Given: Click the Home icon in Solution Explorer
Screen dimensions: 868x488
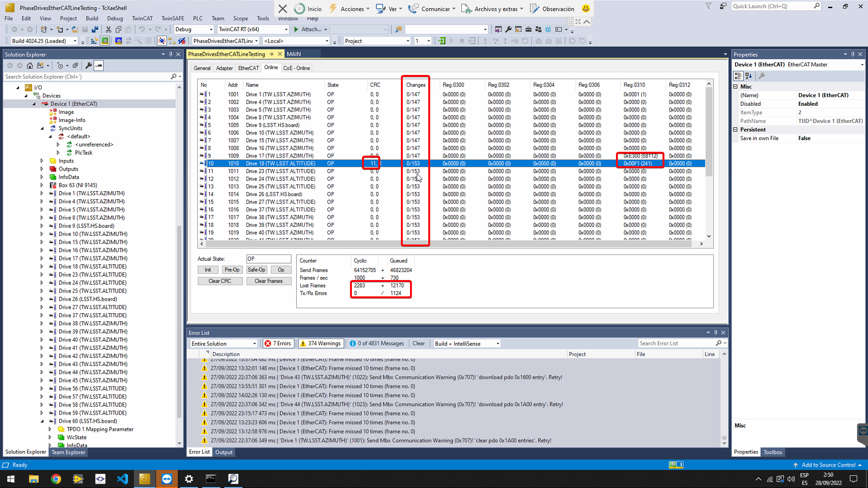Looking at the screenshot, I should (x=30, y=65).
